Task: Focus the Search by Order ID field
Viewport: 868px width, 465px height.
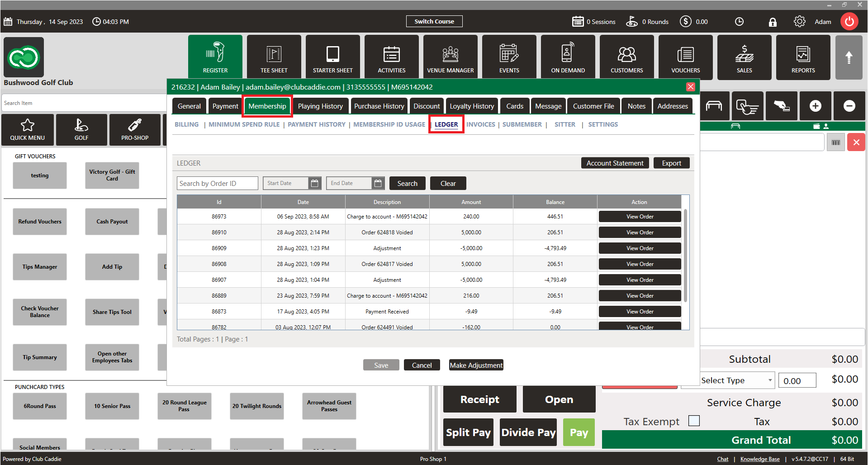Action: coord(217,183)
